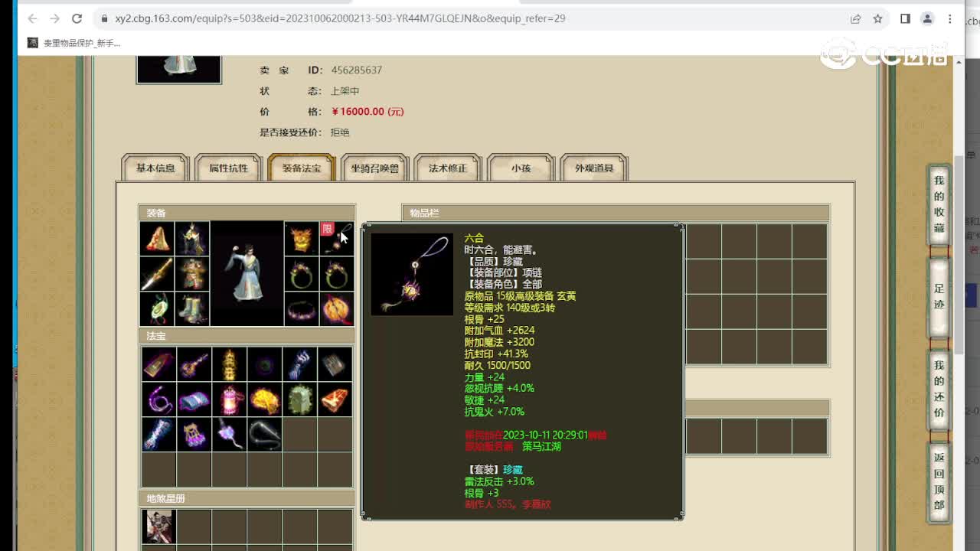Click the price ￥16000.00
Viewport: 980px width, 551px height.
click(x=367, y=112)
